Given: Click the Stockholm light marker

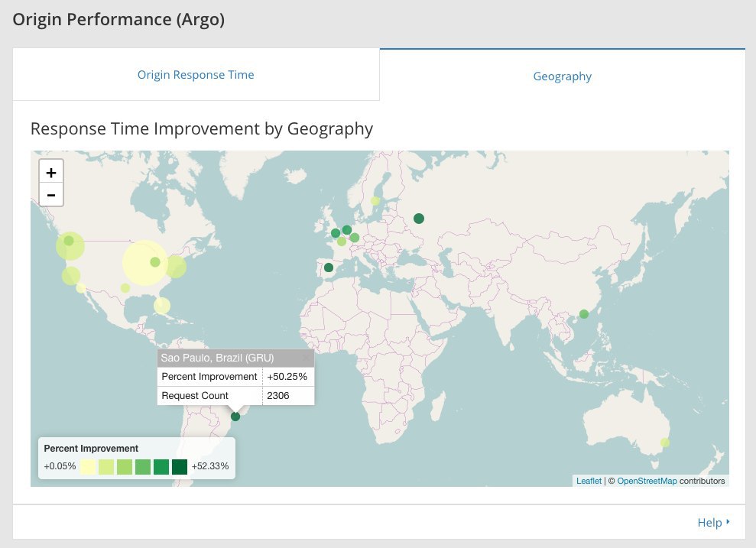Looking at the screenshot, I should 375,201.
